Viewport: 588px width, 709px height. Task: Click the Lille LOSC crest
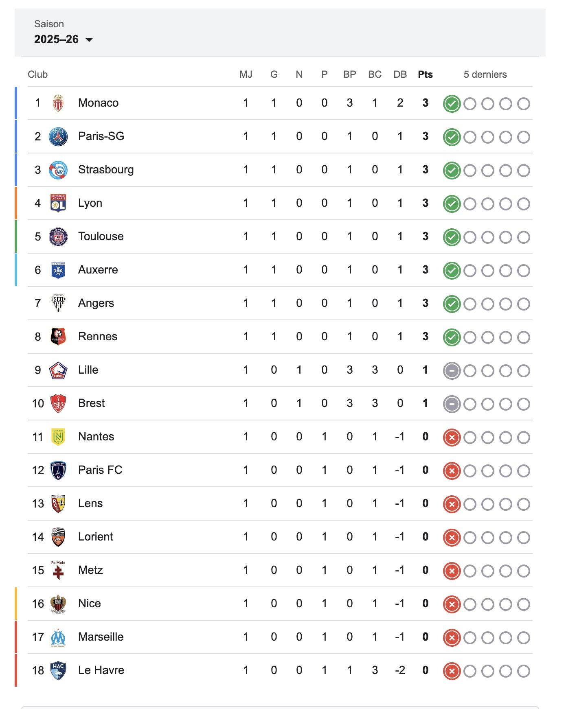pyautogui.click(x=58, y=370)
